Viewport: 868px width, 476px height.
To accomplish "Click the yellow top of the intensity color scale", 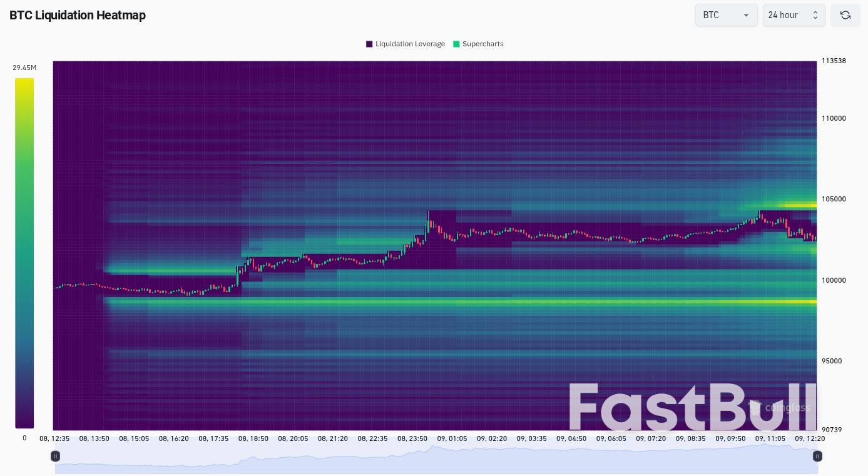I will tap(24, 83).
